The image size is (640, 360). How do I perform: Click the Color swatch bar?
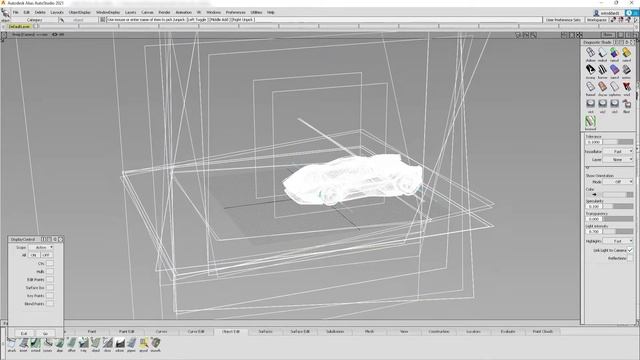click(x=618, y=195)
